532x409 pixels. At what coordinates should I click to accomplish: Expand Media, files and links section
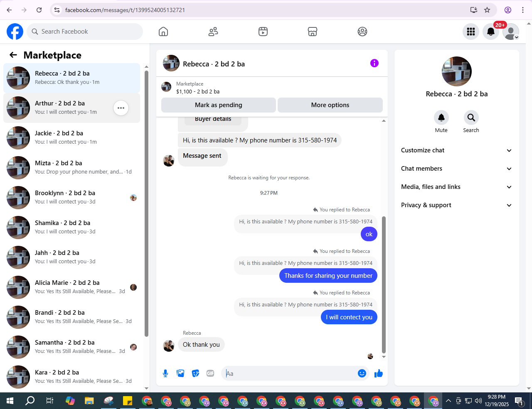456,187
